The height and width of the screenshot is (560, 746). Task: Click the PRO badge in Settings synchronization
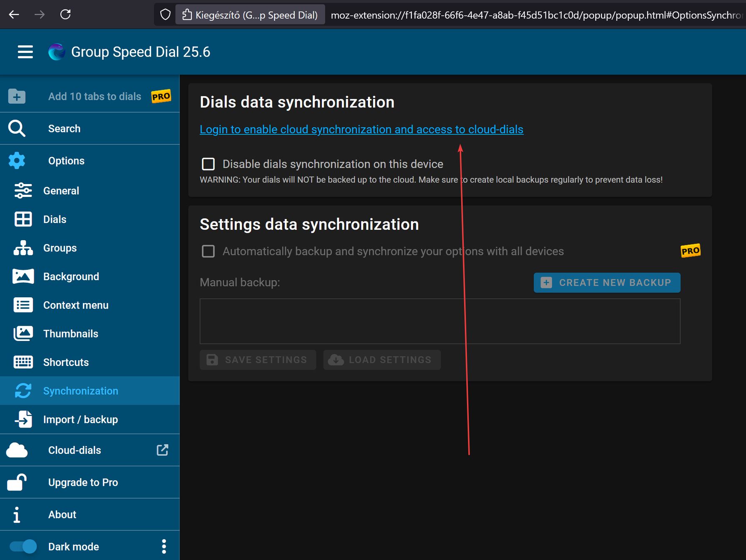pyautogui.click(x=691, y=251)
